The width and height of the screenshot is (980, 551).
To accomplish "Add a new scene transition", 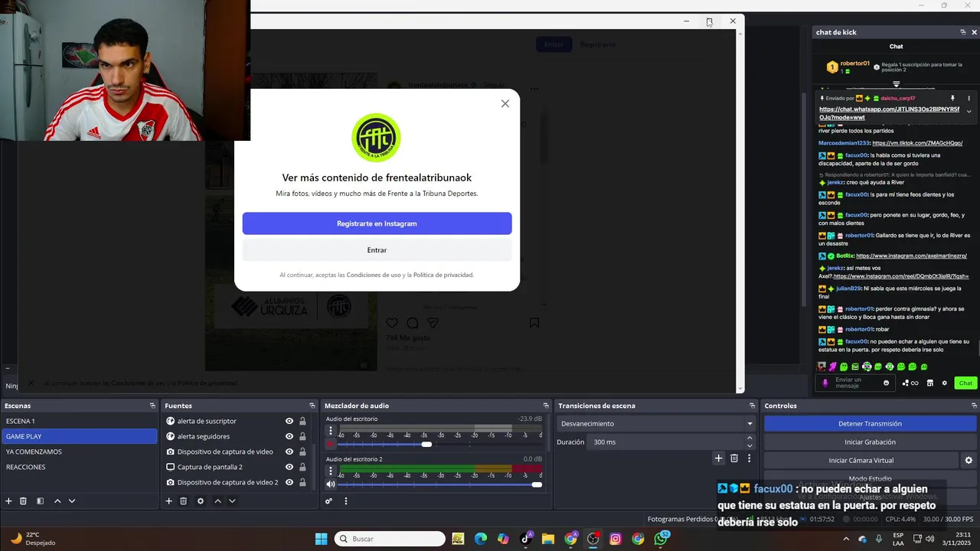I will [718, 458].
